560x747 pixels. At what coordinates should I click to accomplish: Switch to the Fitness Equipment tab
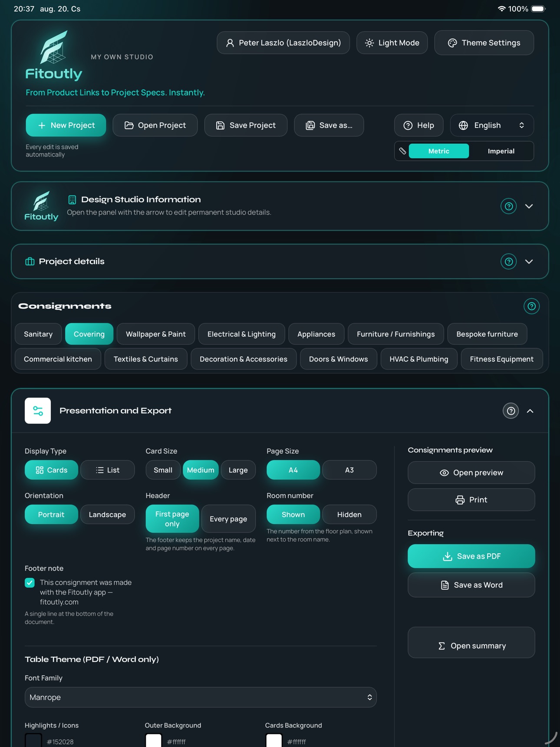click(501, 359)
